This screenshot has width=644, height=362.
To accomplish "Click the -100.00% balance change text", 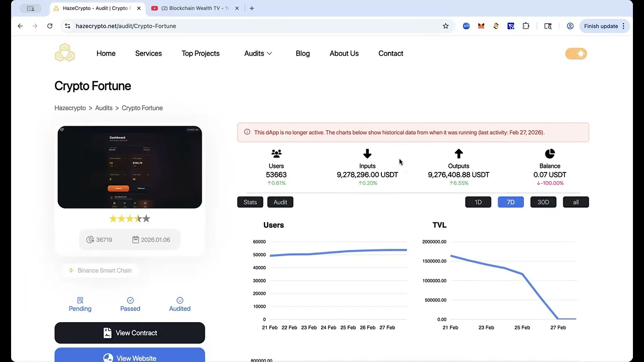I will pos(550,183).
